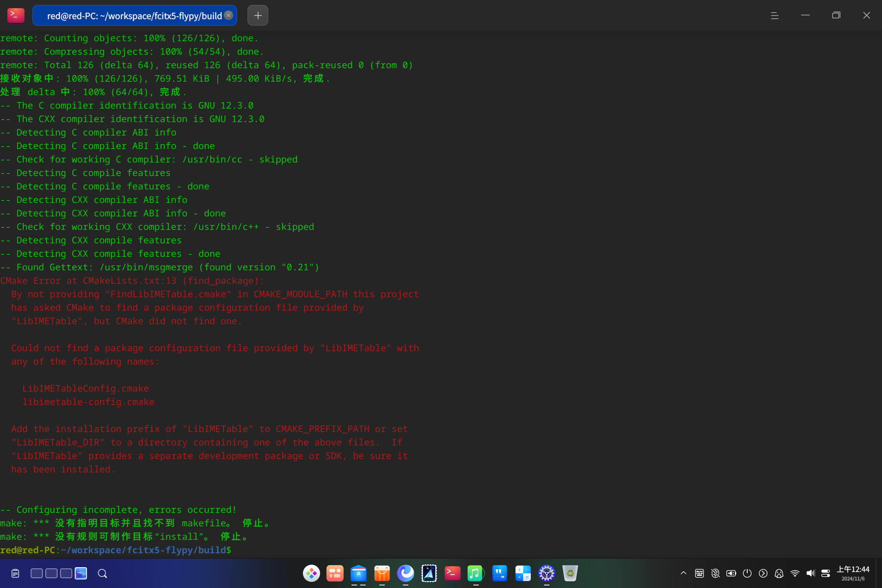The width and height of the screenshot is (882, 588).
Task: Open the file manager from dock
Action: point(359,573)
